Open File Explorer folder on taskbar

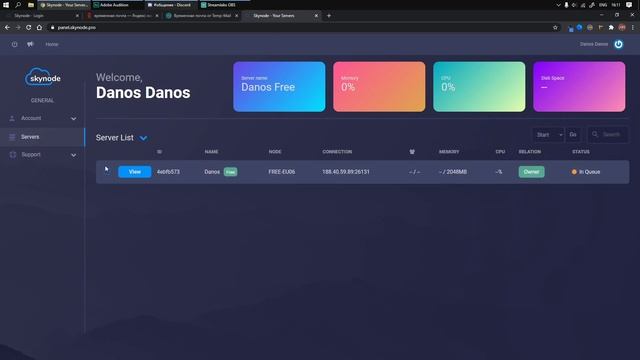[31, 5]
